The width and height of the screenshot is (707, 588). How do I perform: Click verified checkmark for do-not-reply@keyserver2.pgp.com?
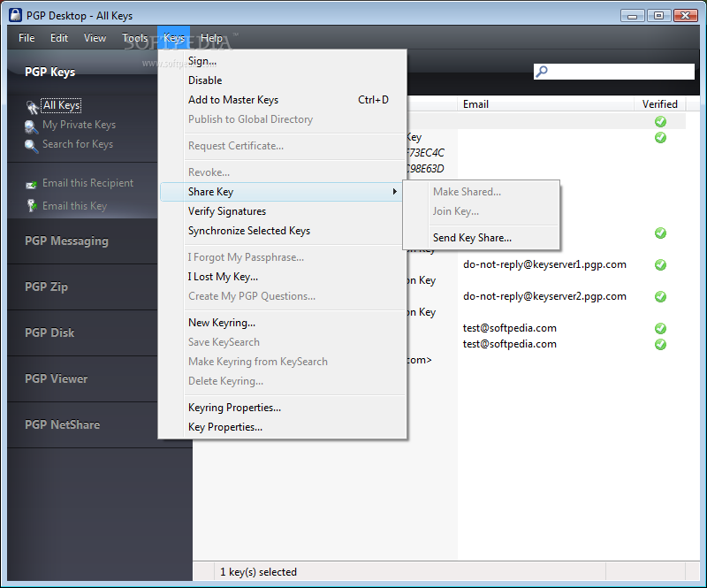point(660,296)
